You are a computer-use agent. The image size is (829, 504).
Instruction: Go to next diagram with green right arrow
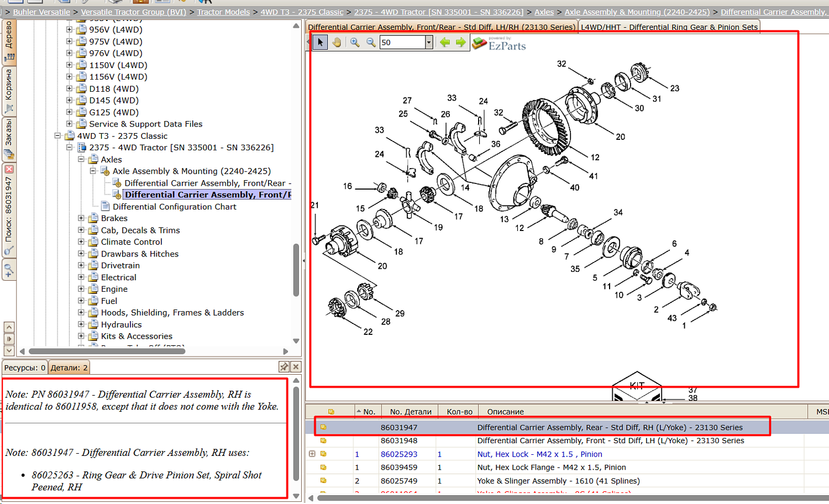461,43
